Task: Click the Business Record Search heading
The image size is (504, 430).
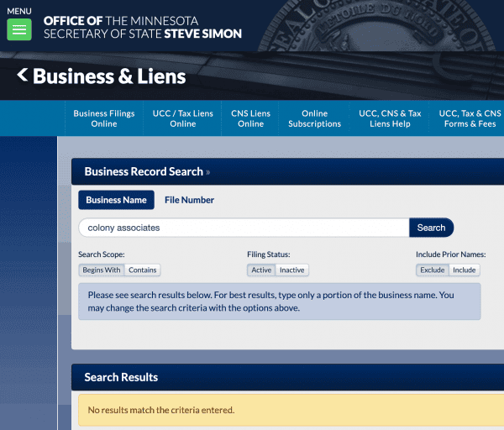Action: click(x=144, y=171)
